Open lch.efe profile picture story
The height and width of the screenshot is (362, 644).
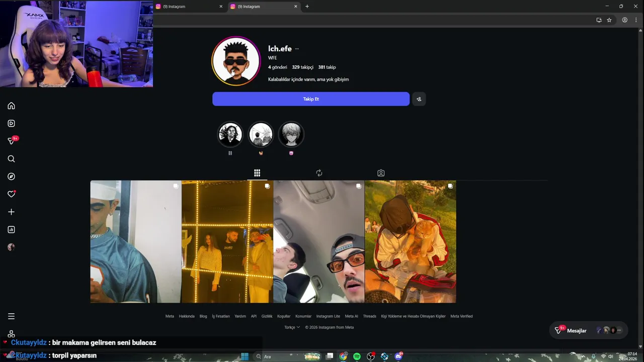(x=236, y=61)
